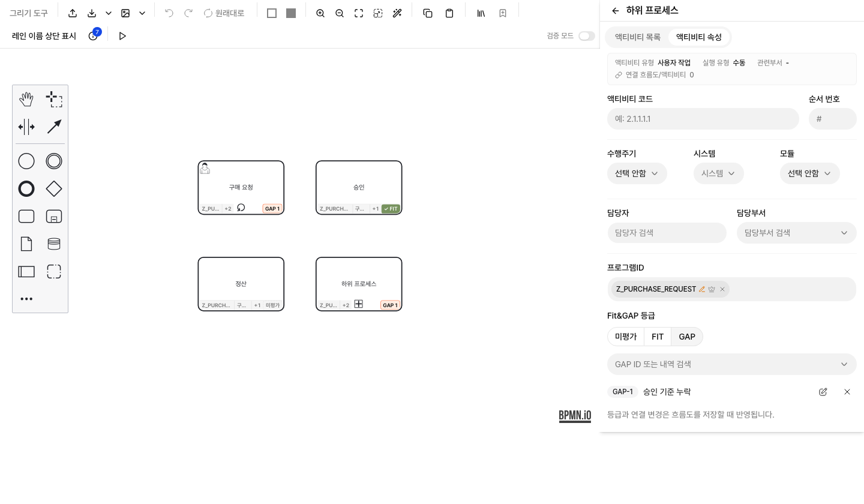This screenshot has height=504, width=864.
Task: Add a start event circle
Action: coord(26,161)
